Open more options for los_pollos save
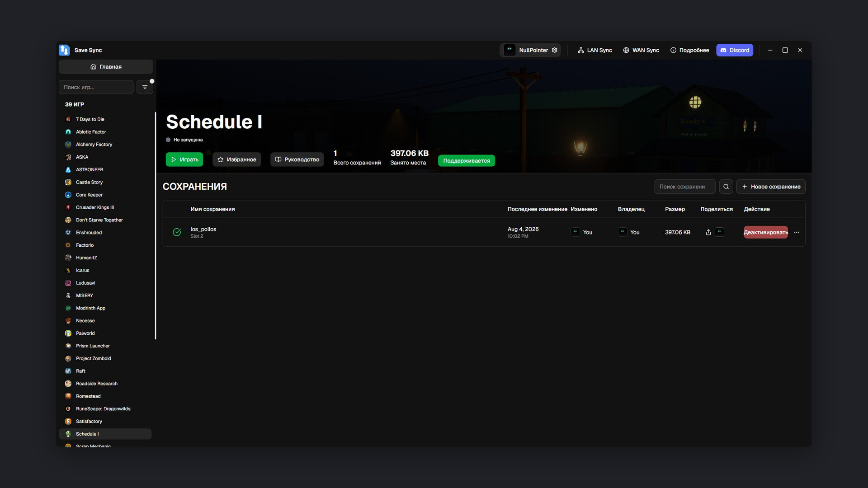This screenshot has height=488, width=868. tap(797, 232)
